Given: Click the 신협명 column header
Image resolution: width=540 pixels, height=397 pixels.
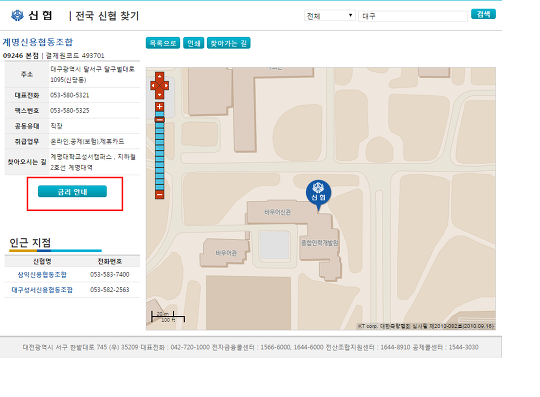Looking at the screenshot, I should [x=42, y=261].
